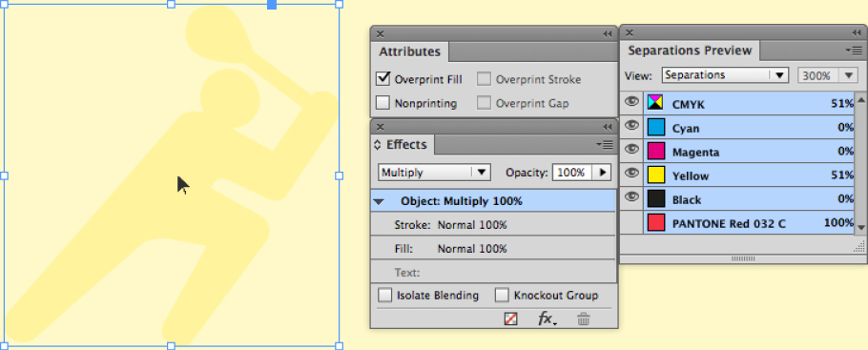Select the Separations Preview tab
Screen dimensions: 868x350
(690, 51)
